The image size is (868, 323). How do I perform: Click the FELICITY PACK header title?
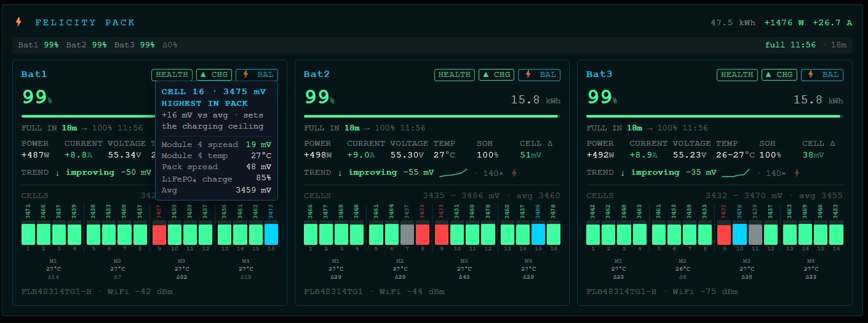pyautogui.click(x=85, y=23)
